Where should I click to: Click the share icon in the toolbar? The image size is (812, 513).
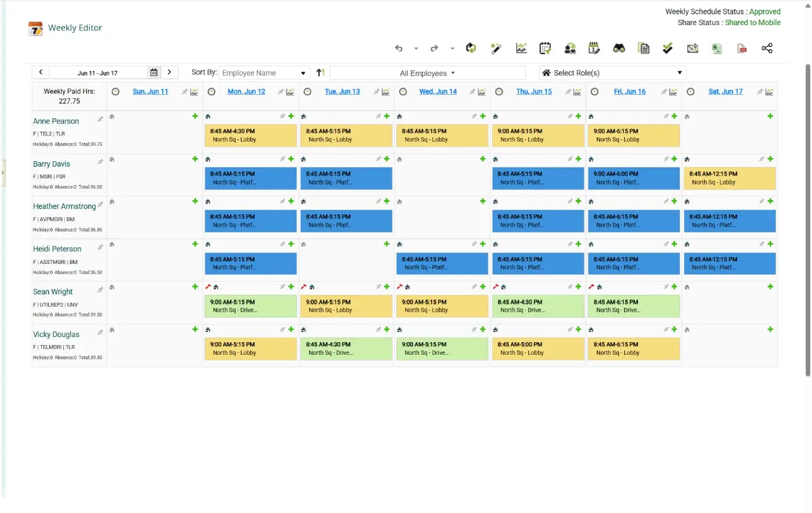click(x=767, y=49)
